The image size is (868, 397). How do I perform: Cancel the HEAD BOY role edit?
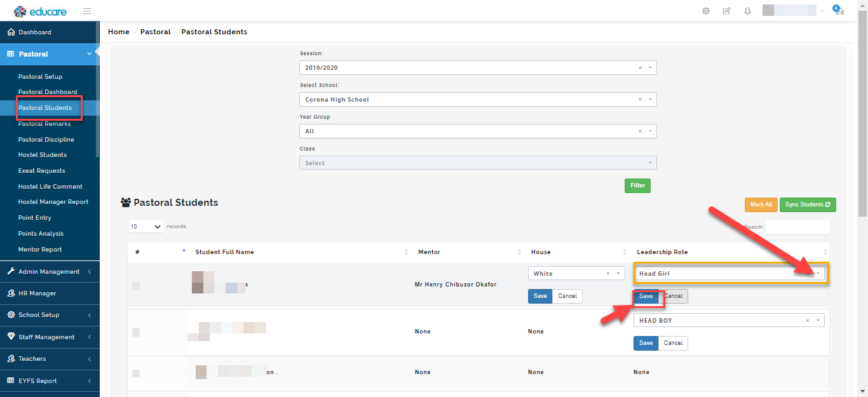674,343
